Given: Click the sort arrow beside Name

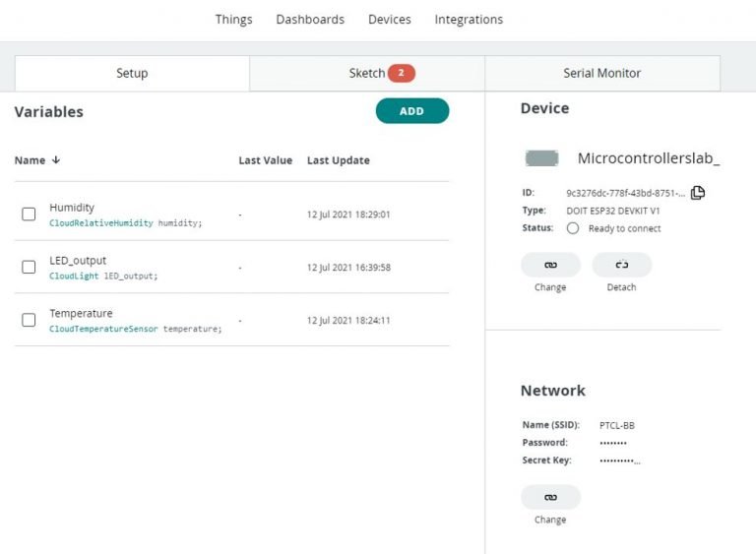Looking at the screenshot, I should pyautogui.click(x=56, y=160).
